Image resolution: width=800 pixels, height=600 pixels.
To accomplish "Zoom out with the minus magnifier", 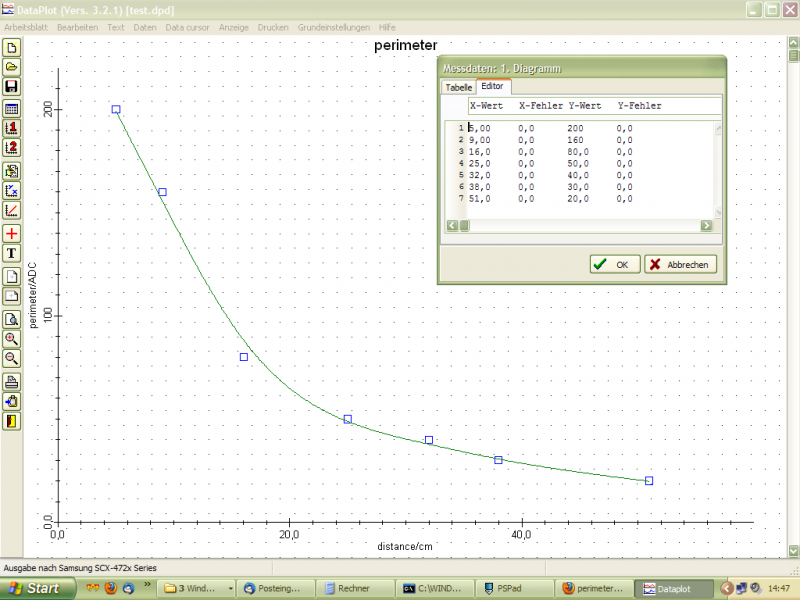I will [x=11, y=359].
